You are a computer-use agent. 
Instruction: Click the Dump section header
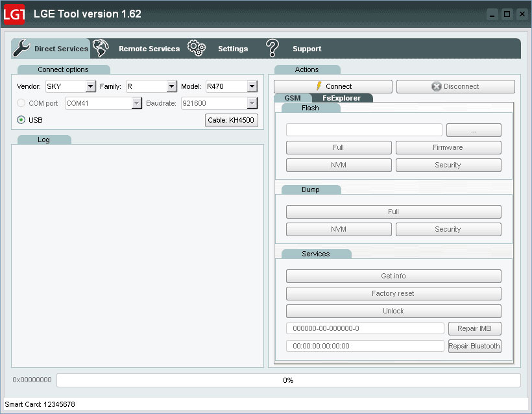[311, 189]
